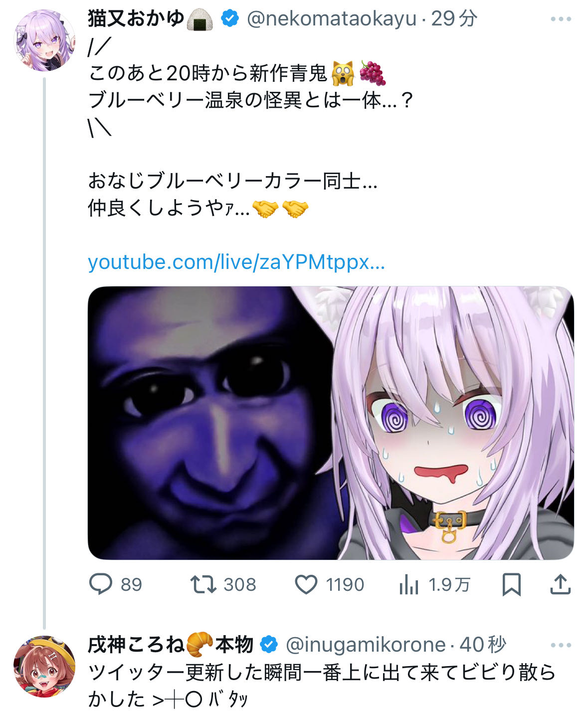Image resolution: width=588 pixels, height=720 pixels.
Task: Click Korone's verified blue badge
Action: pos(269,645)
